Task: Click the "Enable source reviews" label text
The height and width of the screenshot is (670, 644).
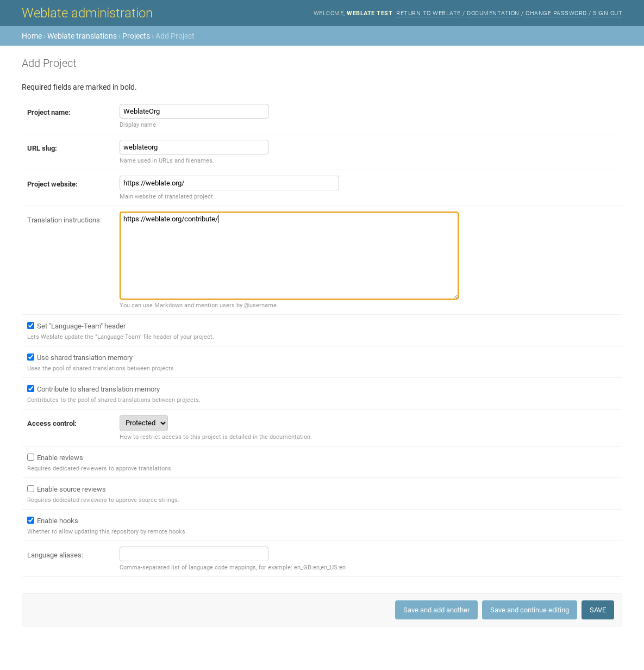Action: pyautogui.click(x=71, y=489)
